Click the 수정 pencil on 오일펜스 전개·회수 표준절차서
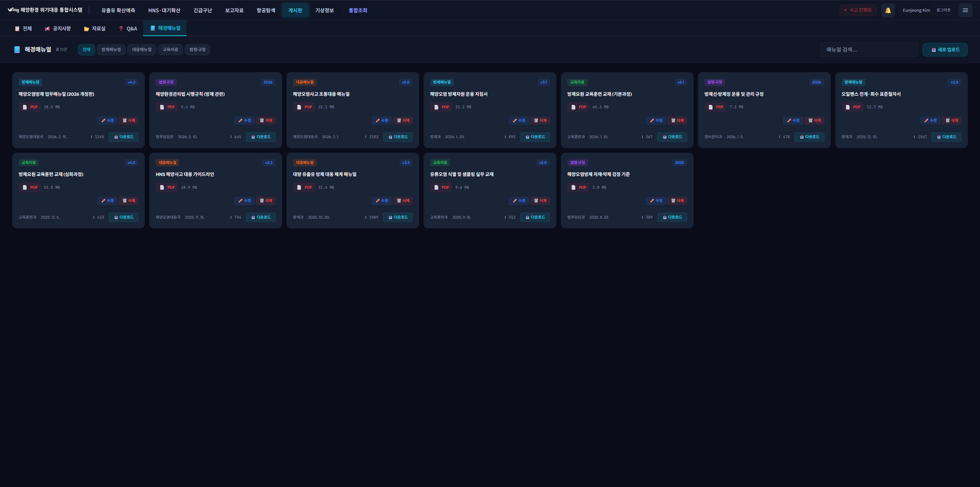 [930, 120]
